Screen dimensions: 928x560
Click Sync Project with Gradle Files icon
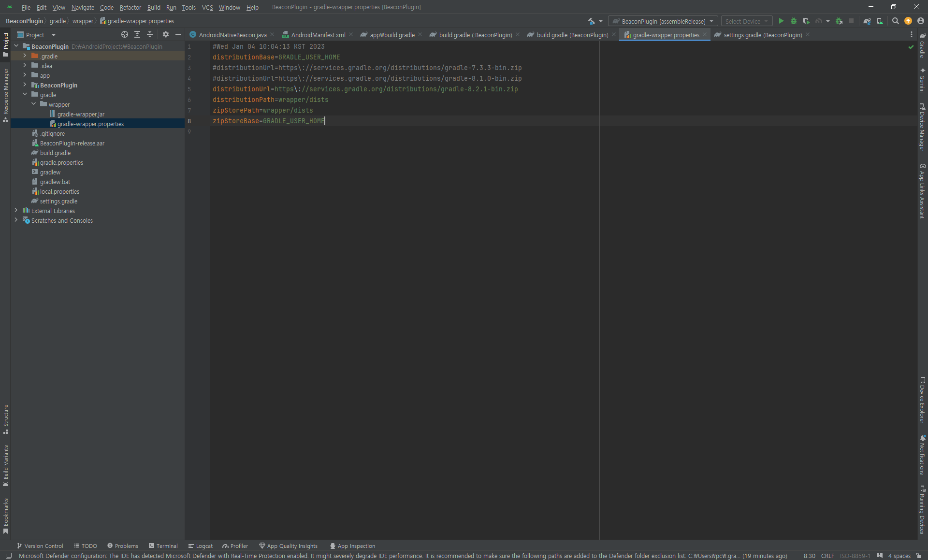click(867, 21)
